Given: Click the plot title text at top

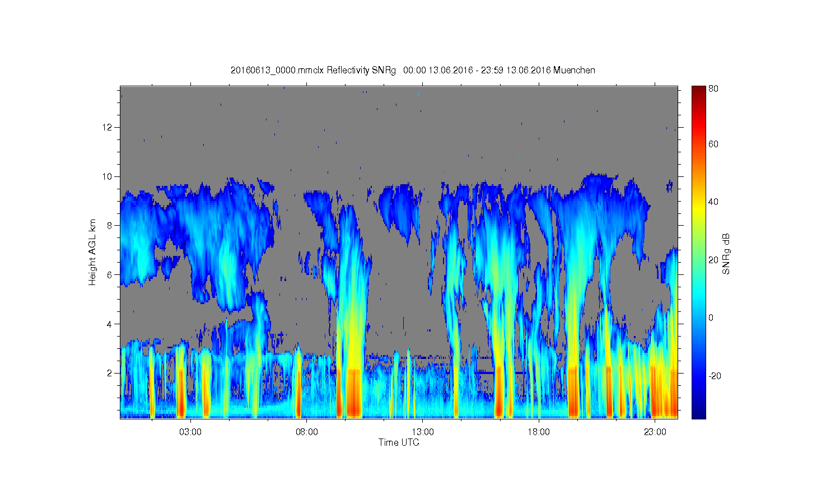Looking at the screenshot, I should pyautogui.click(x=413, y=70).
